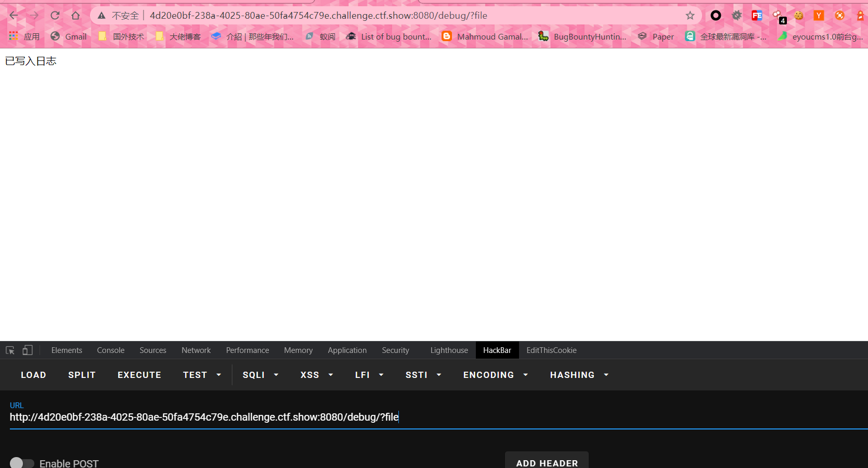Toggle the Enable POST switch
This screenshot has width=868, height=468.
[22, 463]
